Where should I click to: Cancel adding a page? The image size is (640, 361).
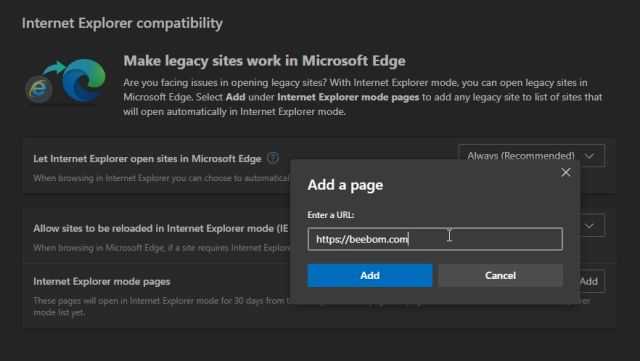pos(500,275)
